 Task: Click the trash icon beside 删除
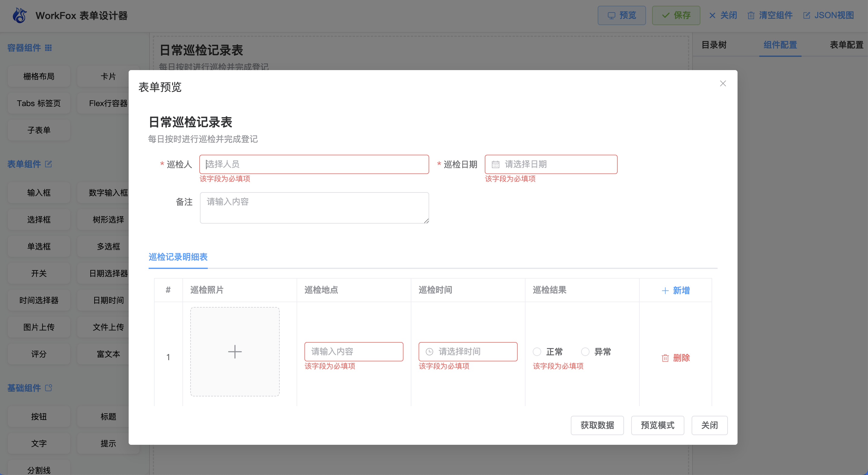(x=665, y=358)
